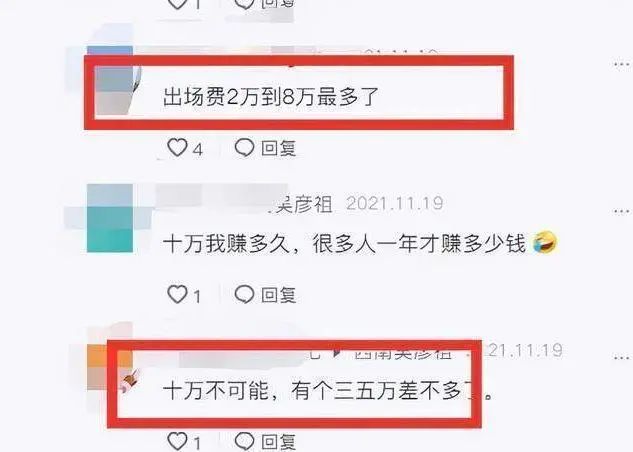
Task: Open the teal avatar of 吴彦祖 commenter
Action: 110,218
